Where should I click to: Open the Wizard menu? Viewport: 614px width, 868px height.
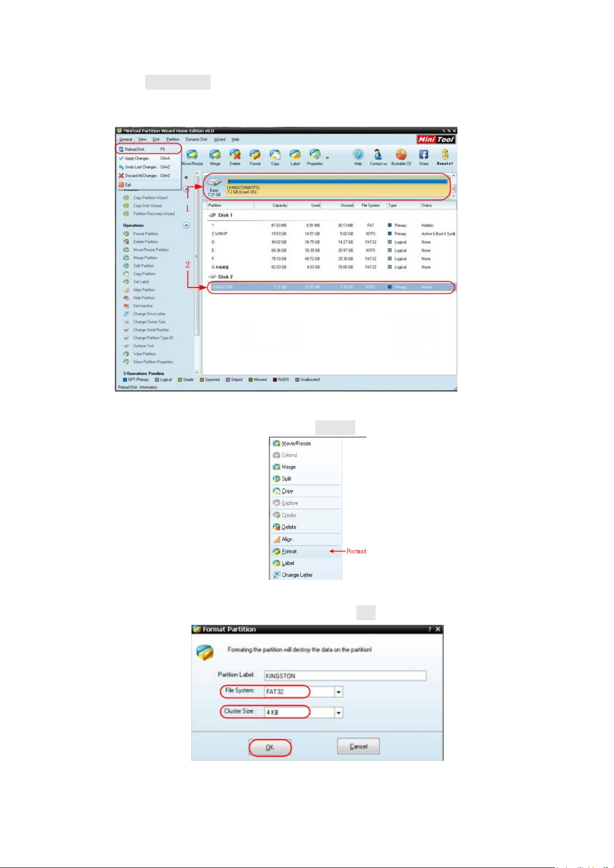coord(219,140)
